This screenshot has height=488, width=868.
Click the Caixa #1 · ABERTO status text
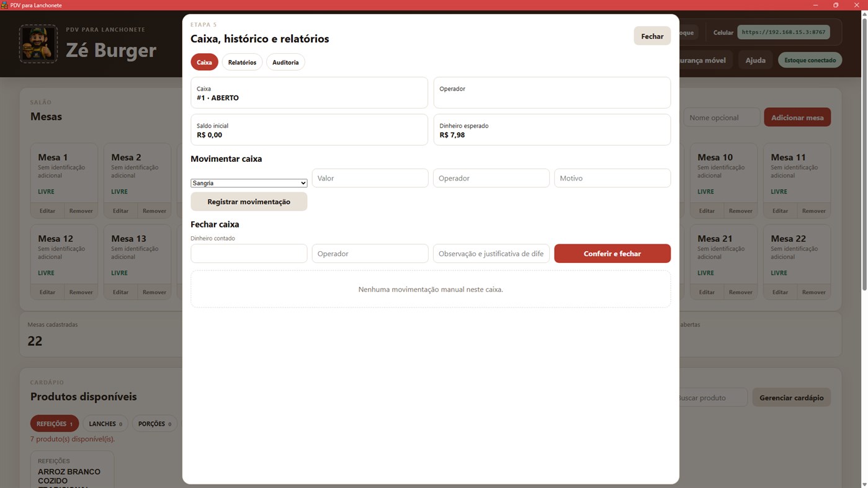coord(218,97)
